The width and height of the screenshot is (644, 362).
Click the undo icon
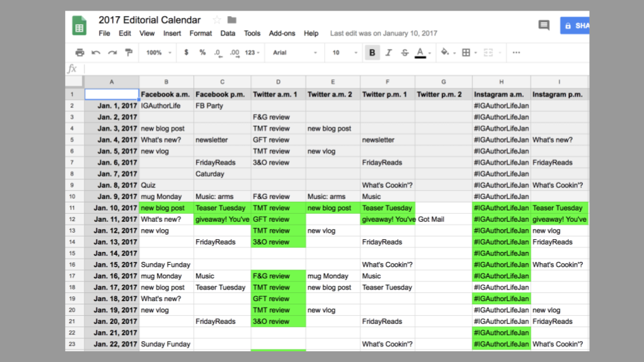point(96,52)
